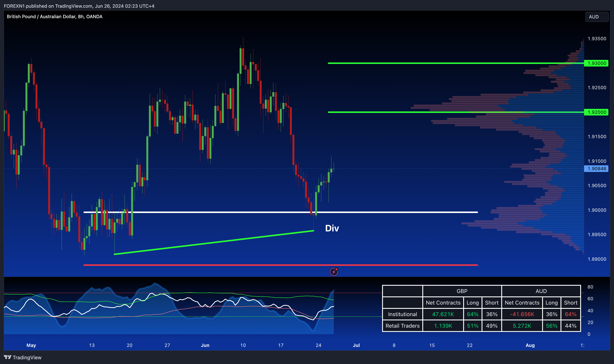Click the 1.139K net contracts cell

(x=443, y=326)
